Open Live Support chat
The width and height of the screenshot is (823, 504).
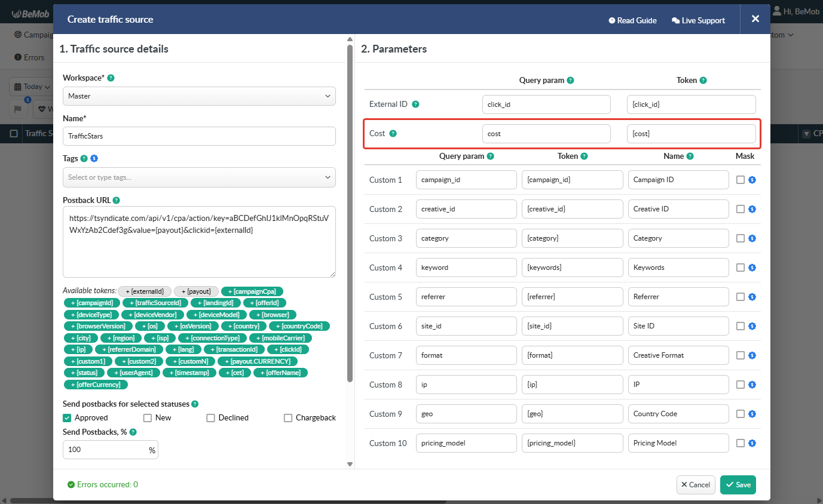pos(698,20)
